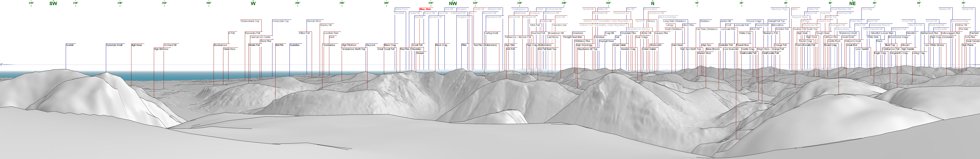Click the Helvellyn Lower Man label
The width and height of the screenshot is (980, 159).
(x=882, y=33)
